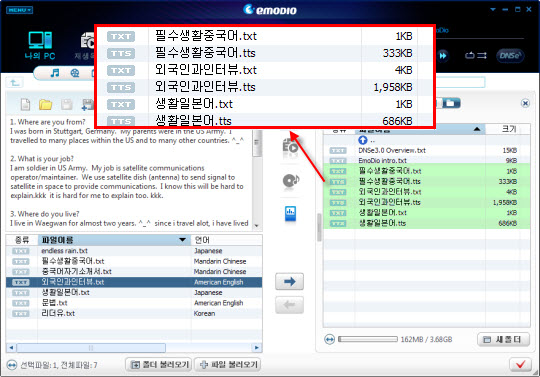
Task: Open the title bar dropdown arrow
Action: pos(493,10)
